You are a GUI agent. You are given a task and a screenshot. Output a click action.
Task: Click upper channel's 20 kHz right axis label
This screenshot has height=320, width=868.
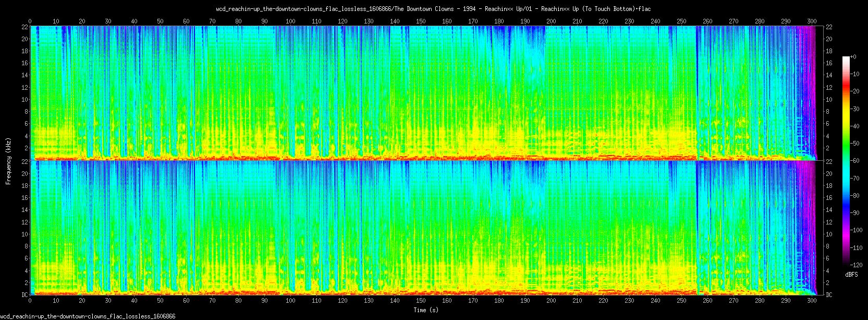pyautogui.click(x=828, y=39)
